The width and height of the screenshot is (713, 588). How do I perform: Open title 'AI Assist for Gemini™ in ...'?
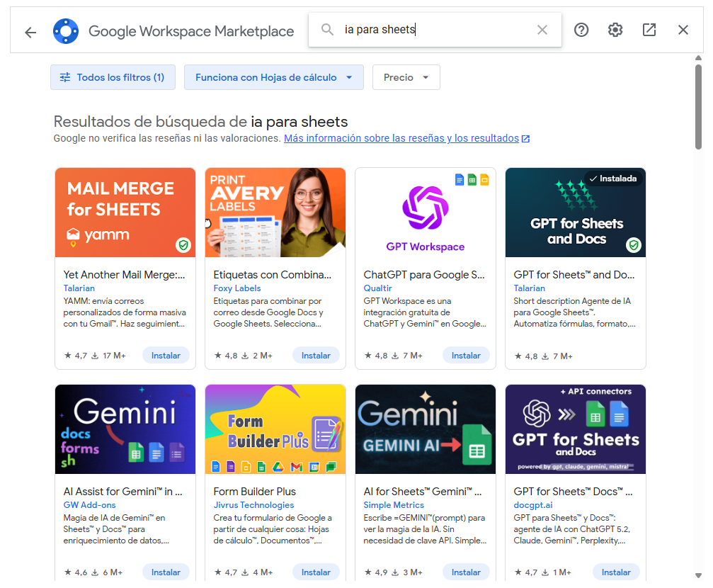pos(122,491)
